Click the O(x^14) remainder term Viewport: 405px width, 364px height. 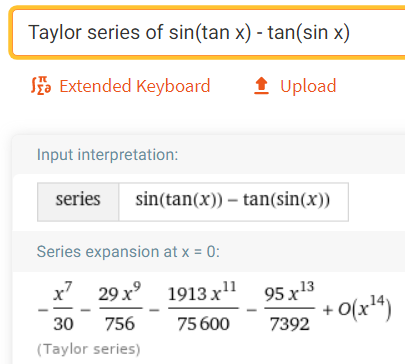pyautogui.click(x=364, y=309)
